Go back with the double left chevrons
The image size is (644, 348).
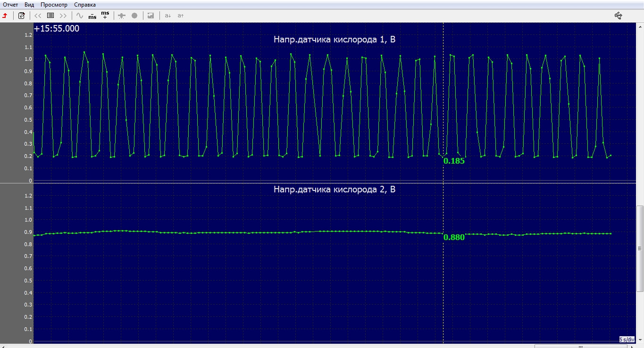point(38,16)
